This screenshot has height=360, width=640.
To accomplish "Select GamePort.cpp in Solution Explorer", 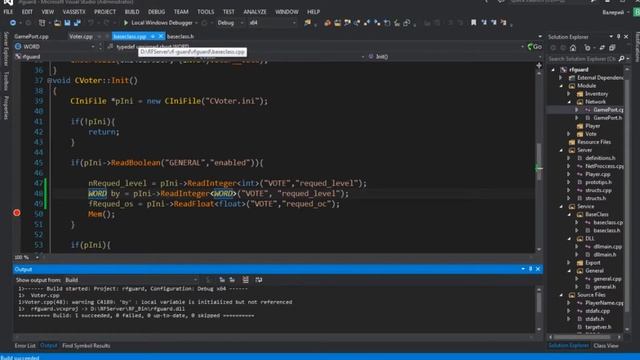I will [608, 110].
